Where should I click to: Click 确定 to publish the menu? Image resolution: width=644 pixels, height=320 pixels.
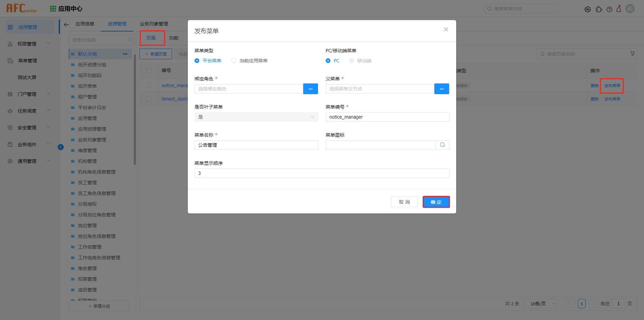436,202
